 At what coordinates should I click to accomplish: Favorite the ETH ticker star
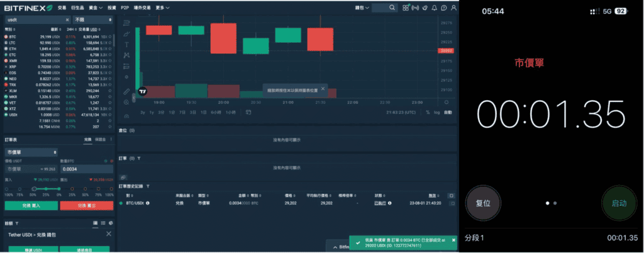(109, 48)
